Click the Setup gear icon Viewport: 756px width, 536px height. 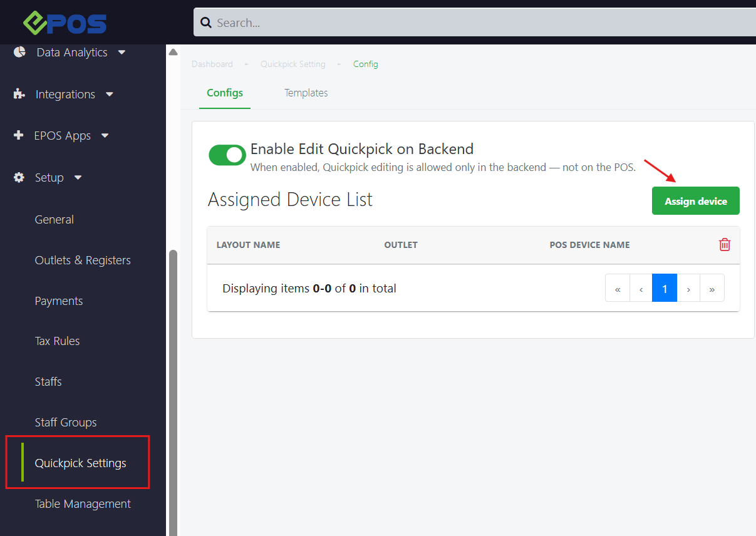pyautogui.click(x=19, y=177)
